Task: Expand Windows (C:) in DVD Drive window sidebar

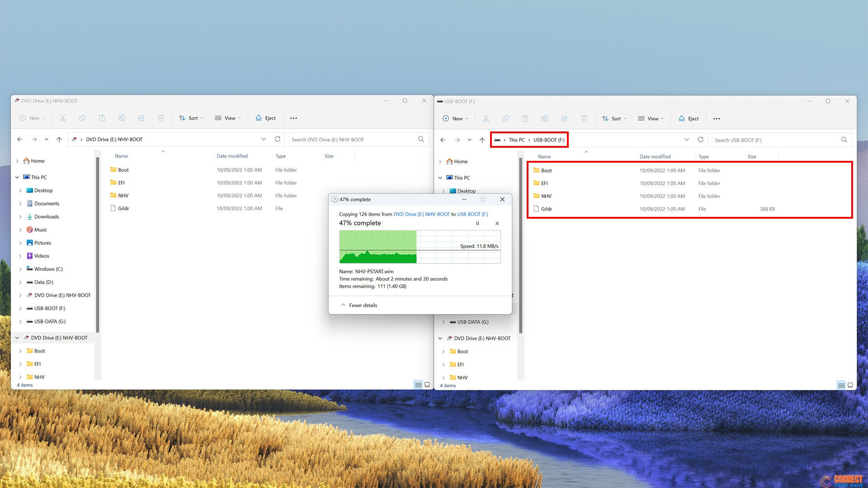Action: [20, 269]
